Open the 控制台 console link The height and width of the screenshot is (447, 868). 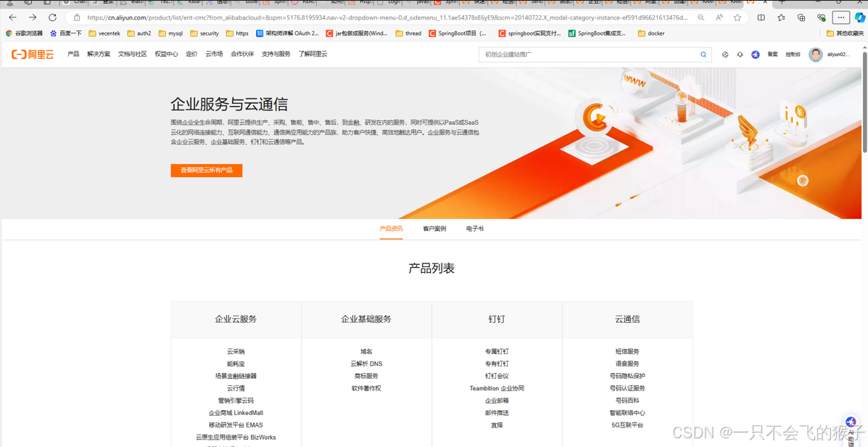click(x=793, y=54)
